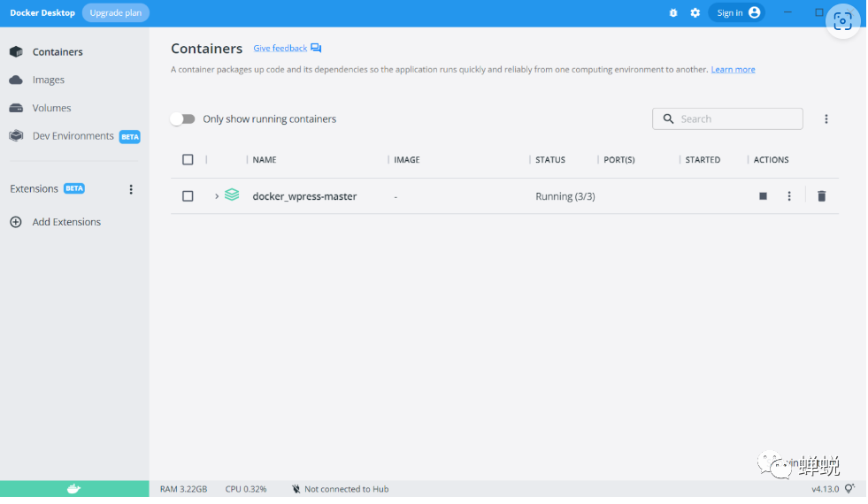Check the select-all checkbox in table header

(x=188, y=160)
